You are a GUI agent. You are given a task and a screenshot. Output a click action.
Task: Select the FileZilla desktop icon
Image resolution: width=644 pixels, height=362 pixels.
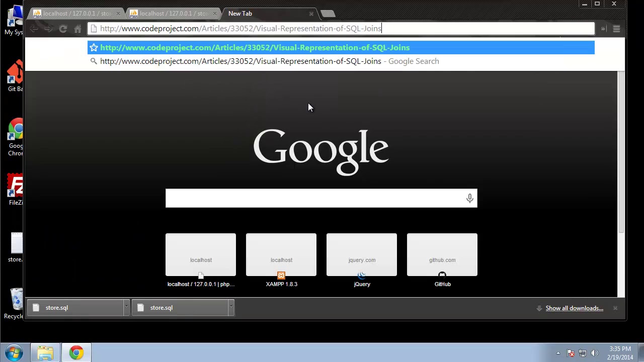(15, 190)
